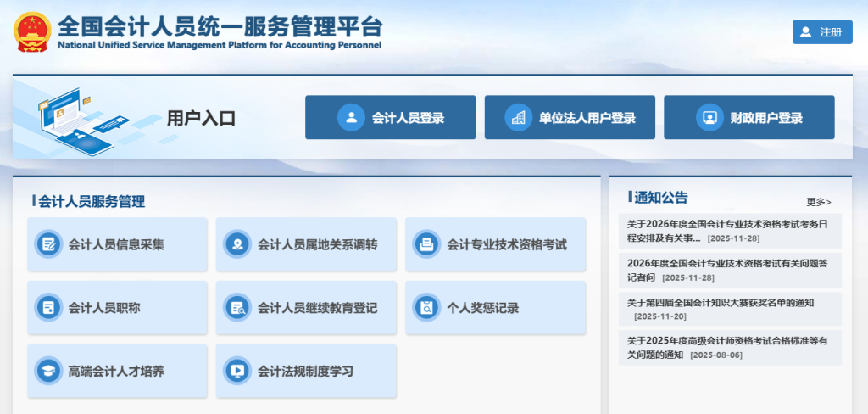Open 高端会计人才培养 service card
Screen dimensions: 868x414
click(x=117, y=371)
